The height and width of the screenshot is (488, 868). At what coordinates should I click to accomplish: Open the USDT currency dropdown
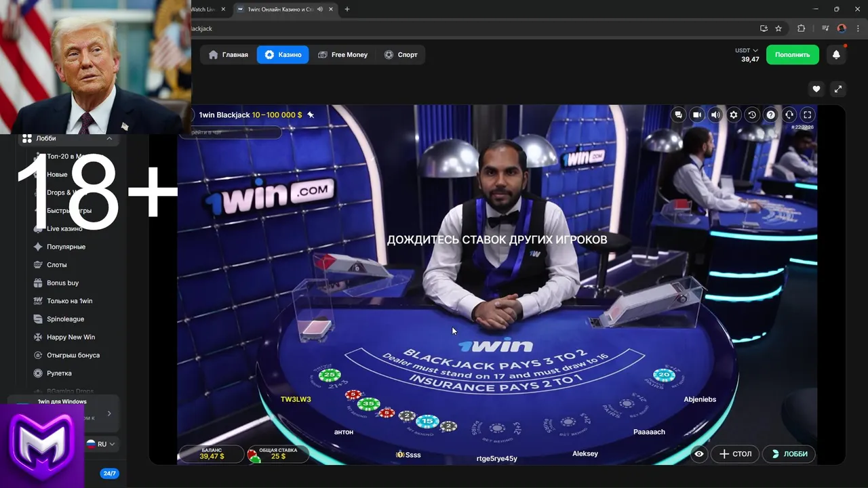pos(747,51)
